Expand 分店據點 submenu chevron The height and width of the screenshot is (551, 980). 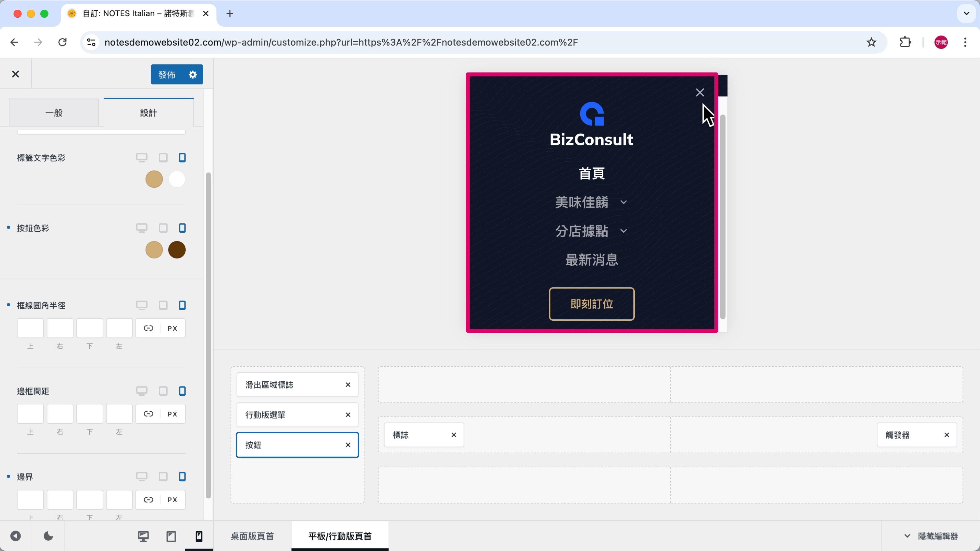(623, 231)
